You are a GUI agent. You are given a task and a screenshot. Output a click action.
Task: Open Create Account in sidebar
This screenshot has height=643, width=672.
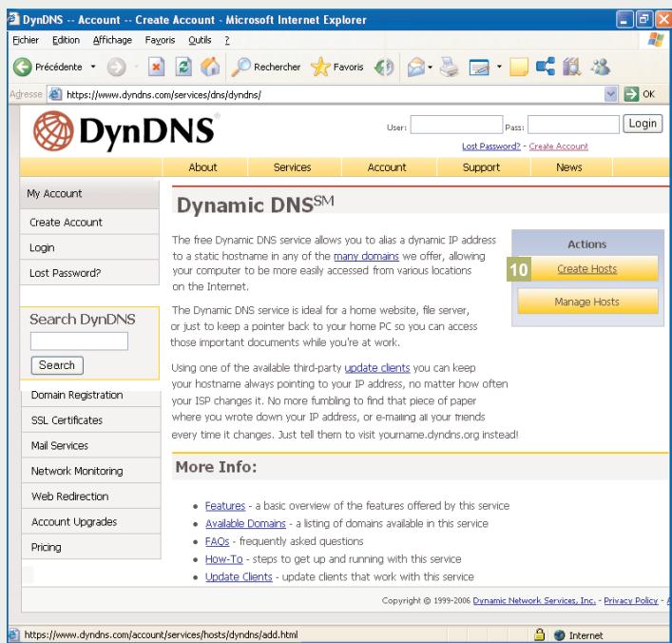coord(89,223)
